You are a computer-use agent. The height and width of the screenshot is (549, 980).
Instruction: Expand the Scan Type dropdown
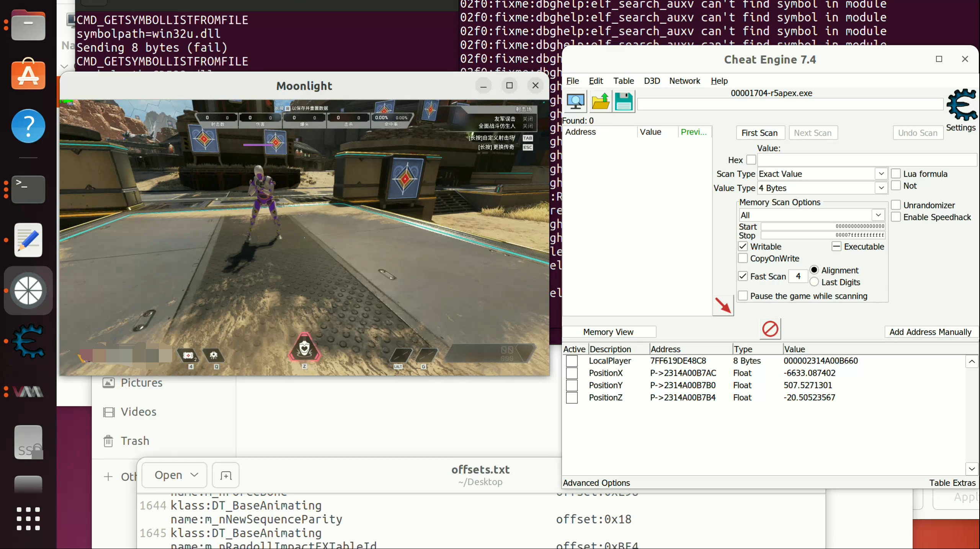coord(881,174)
